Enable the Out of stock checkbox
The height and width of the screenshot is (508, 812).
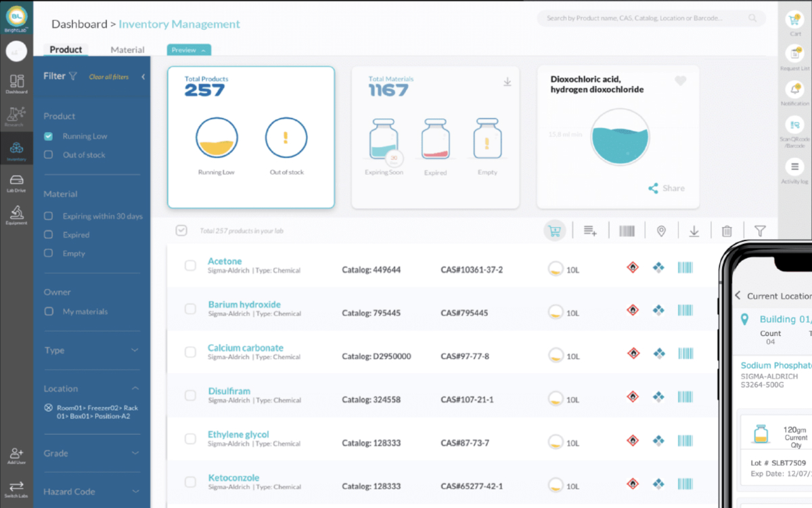(x=49, y=155)
